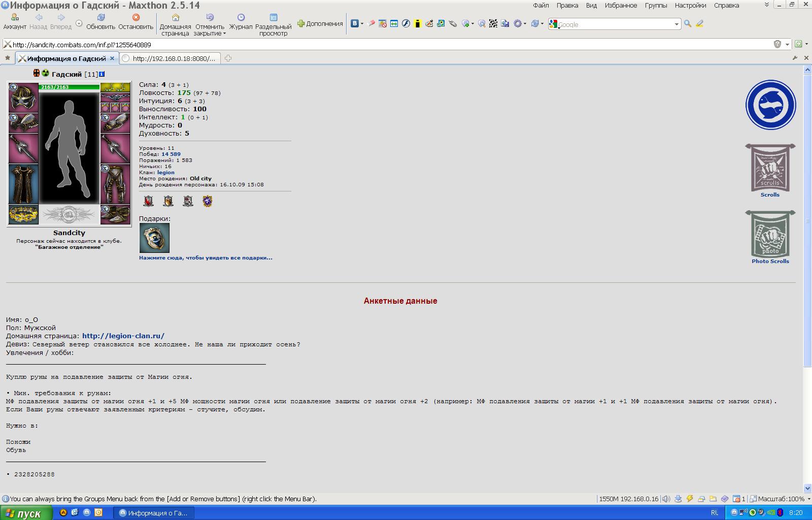This screenshot has height=520, width=812.
Task: Click the highlighter icon beside search
Action: tap(699, 23)
